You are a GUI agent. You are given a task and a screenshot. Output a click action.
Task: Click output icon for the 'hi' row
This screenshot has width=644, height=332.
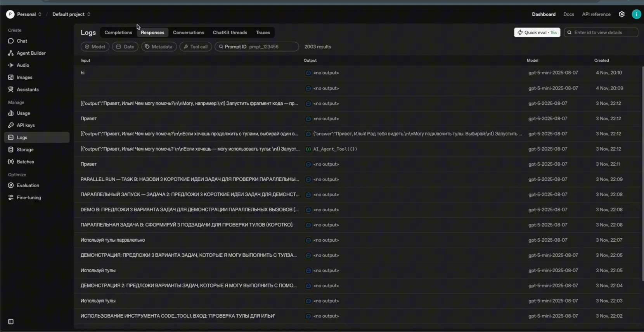[308, 73]
